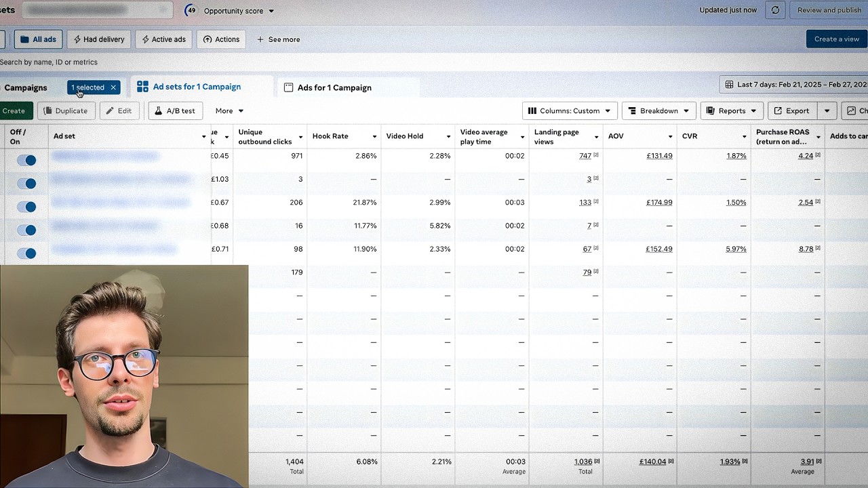Open Video average play time column arrow
Viewport: 868px width, 488px height.
(x=522, y=137)
